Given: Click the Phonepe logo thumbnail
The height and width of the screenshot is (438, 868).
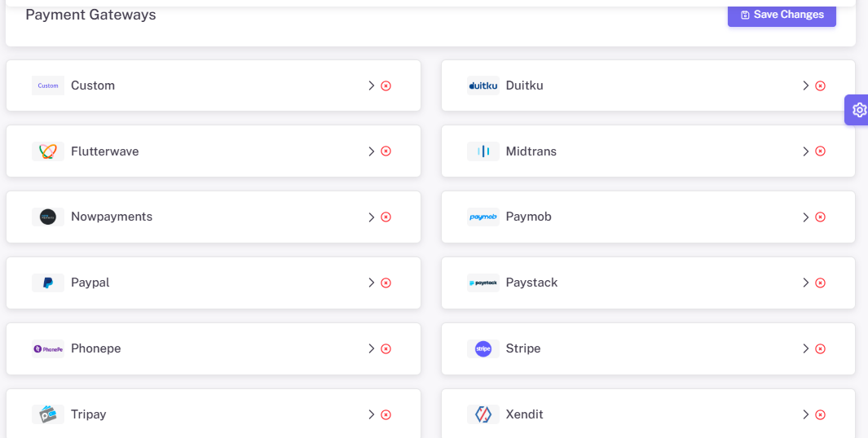Looking at the screenshot, I should coord(48,349).
